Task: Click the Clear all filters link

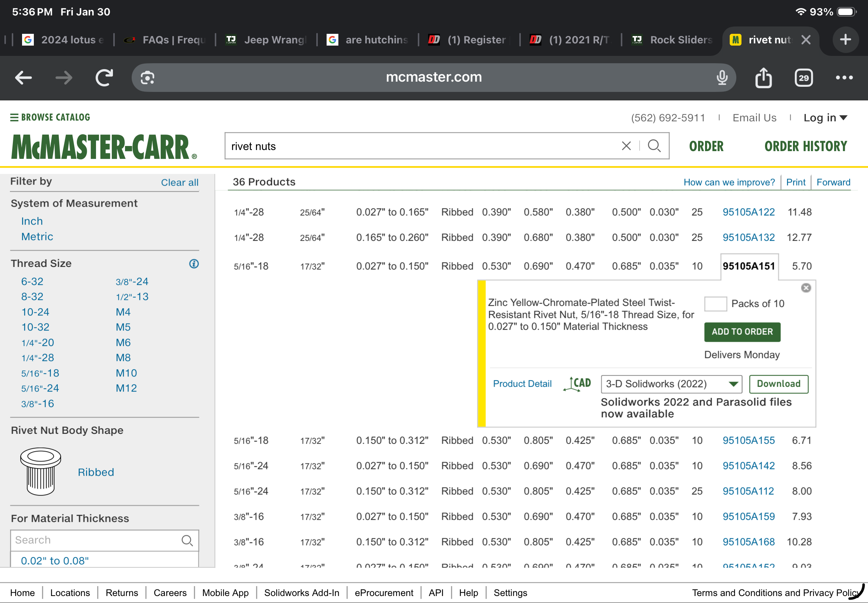Action: [x=179, y=182]
